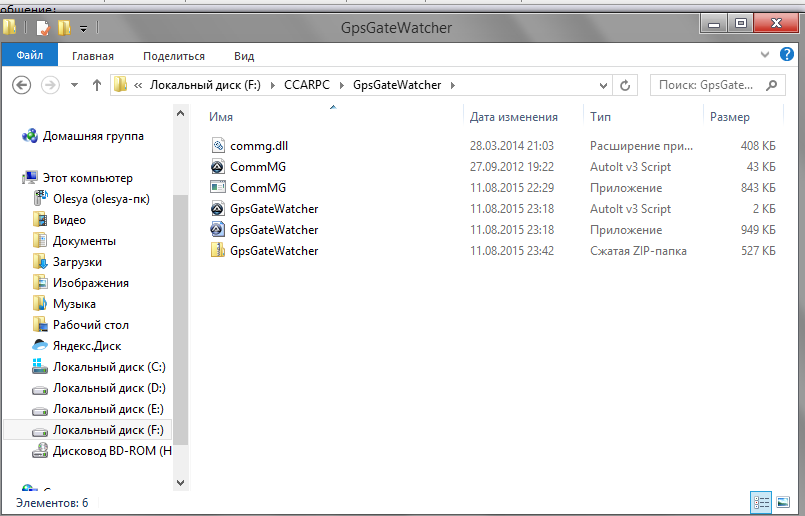Select the CommMG application (Приложение) file
Image resolution: width=805 pixels, height=516 pixels.
pyautogui.click(x=258, y=188)
